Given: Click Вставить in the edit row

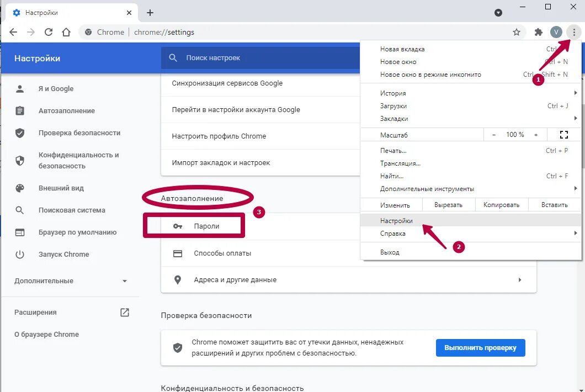Looking at the screenshot, I should [x=555, y=205].
